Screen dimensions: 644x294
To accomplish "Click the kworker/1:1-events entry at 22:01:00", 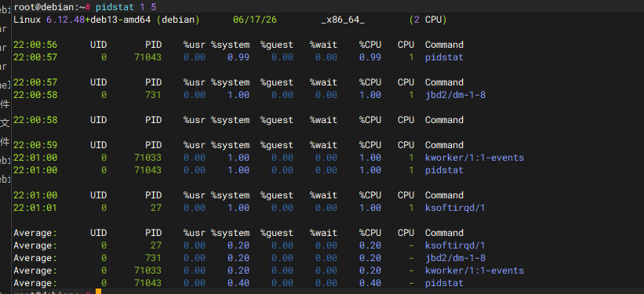I will point(475,158).
